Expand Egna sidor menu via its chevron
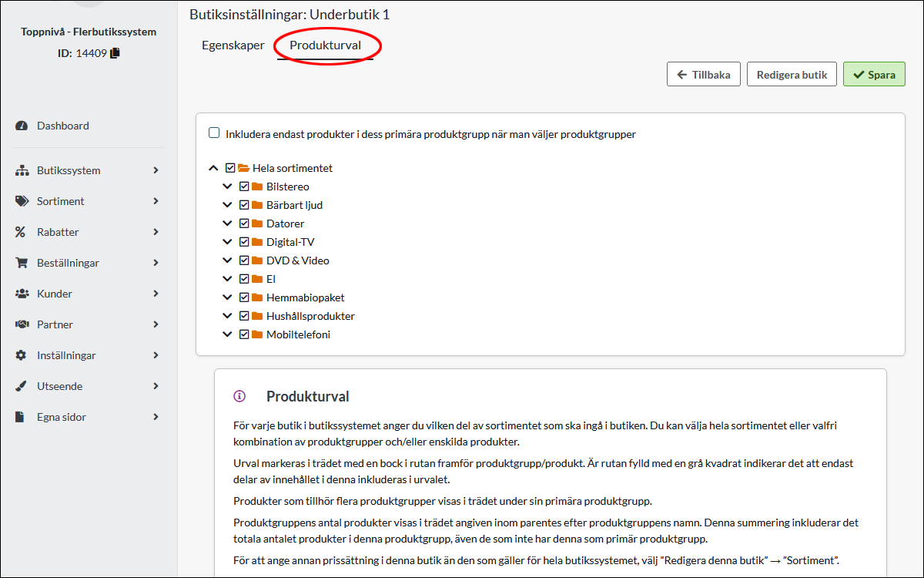This screenshot has height=578, width=924. [x=156, y=417]
